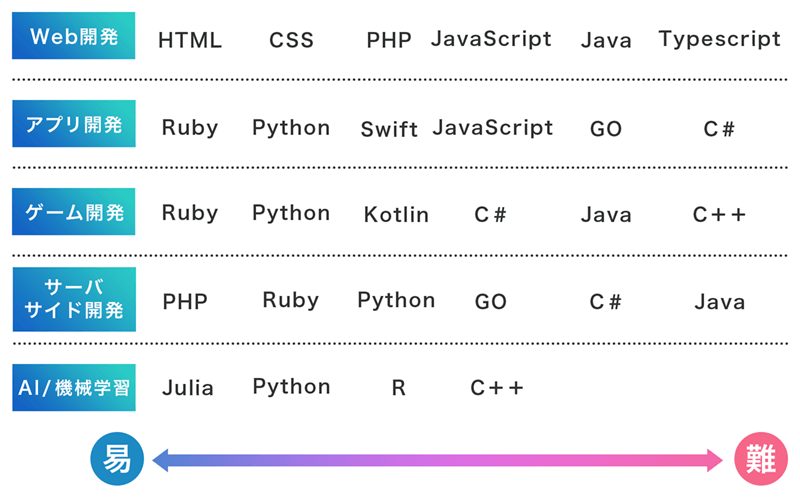The width and height of the screenshot is (800, 500).
Task: Click the Kotlin language label
Action: click(396, 215)
